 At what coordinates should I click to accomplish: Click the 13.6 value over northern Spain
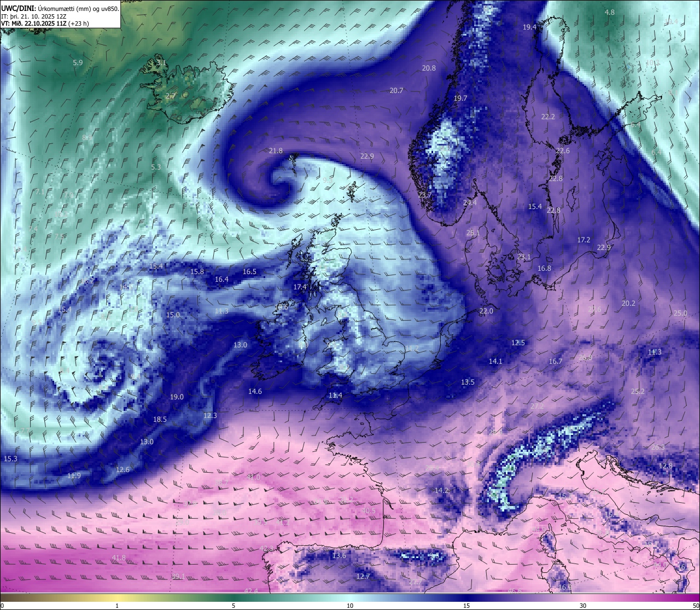tap(339, 555)
